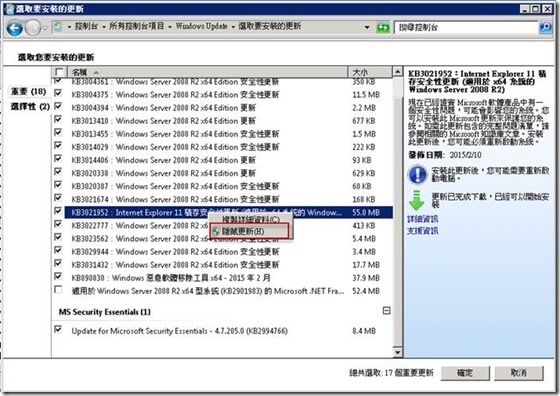This screenshot has height=396, width=560.
Task: Open the 詳細資訊 link
Action: coord(422,219)
